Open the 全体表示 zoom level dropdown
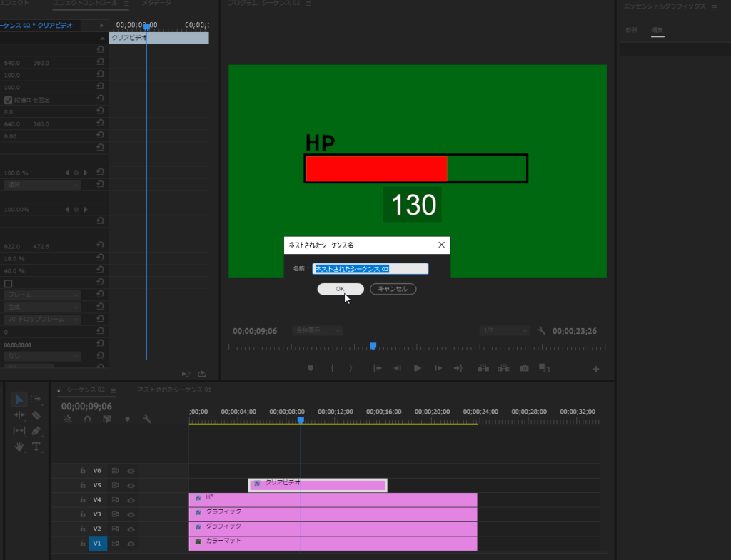 pos(317,331)
